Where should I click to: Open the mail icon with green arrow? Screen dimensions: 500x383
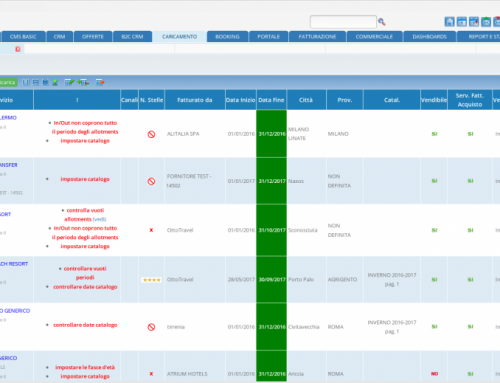click(486, 22)
